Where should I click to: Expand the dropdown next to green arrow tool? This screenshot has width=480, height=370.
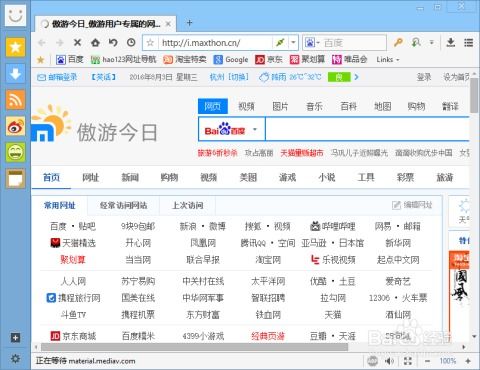pyautogui.click(x=432, y=42)
